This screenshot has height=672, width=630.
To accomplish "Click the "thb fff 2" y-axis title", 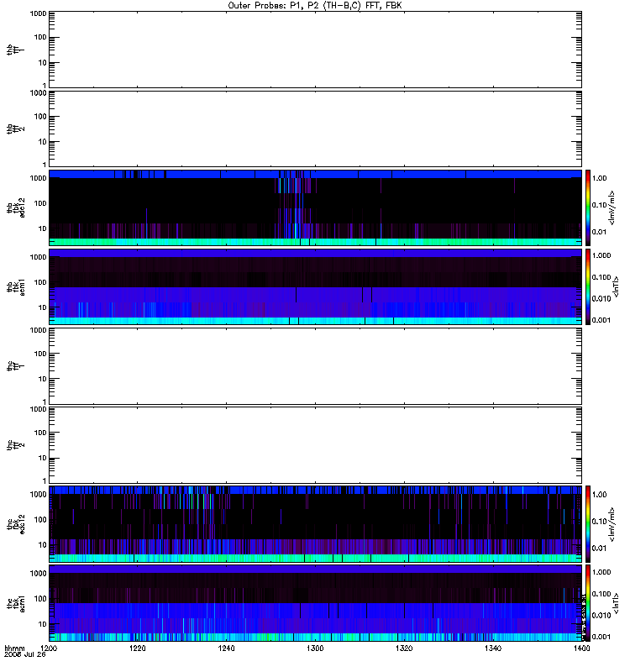I will click(x=15, y=129).
